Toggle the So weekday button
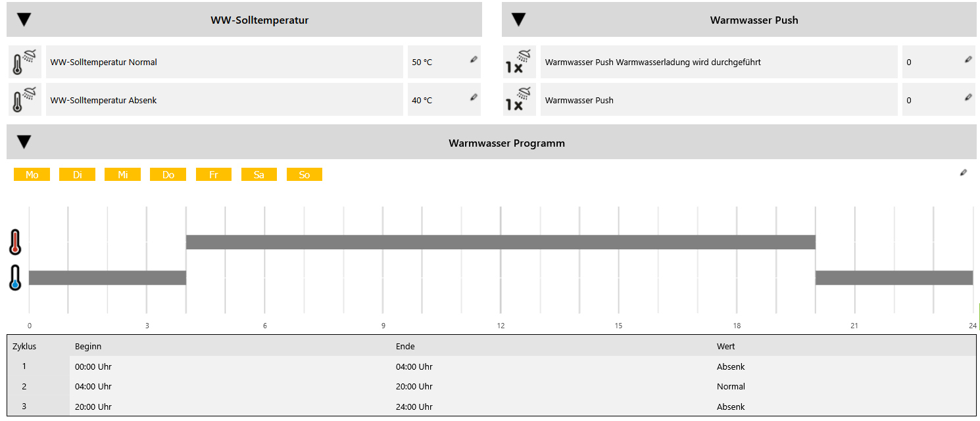Image resolution: width=980 pixels, height=421 pixels. point(305,175)
